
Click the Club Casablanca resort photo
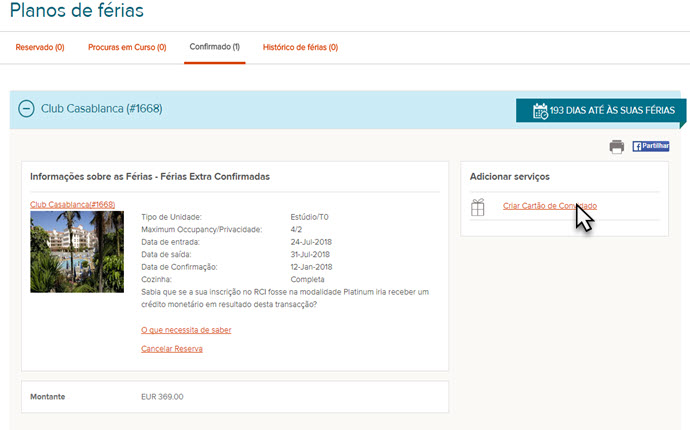pyautogui.click(x=77, y=252)
